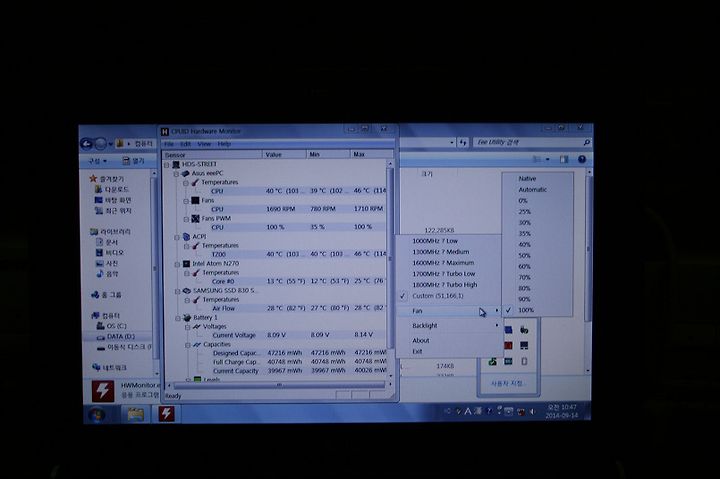
Task: Click the Explorer help question-mark icon
Action: (x=582, y=159)
